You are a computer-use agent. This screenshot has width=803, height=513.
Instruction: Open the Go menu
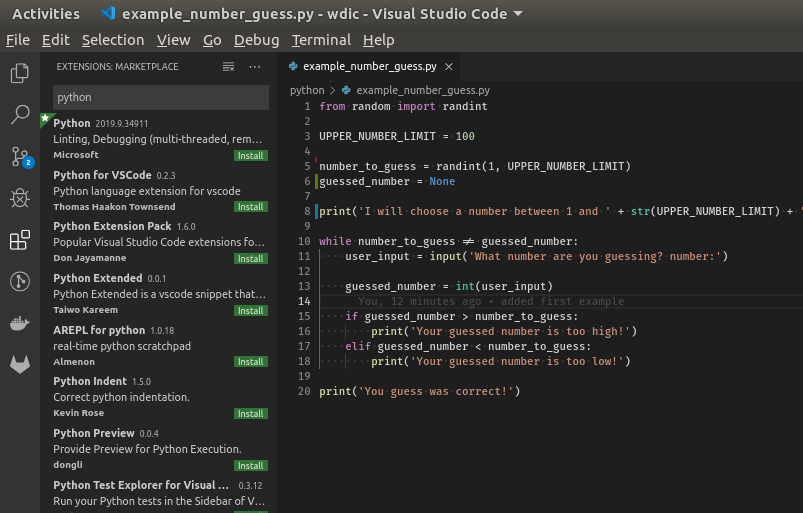[x=212, y=40]
